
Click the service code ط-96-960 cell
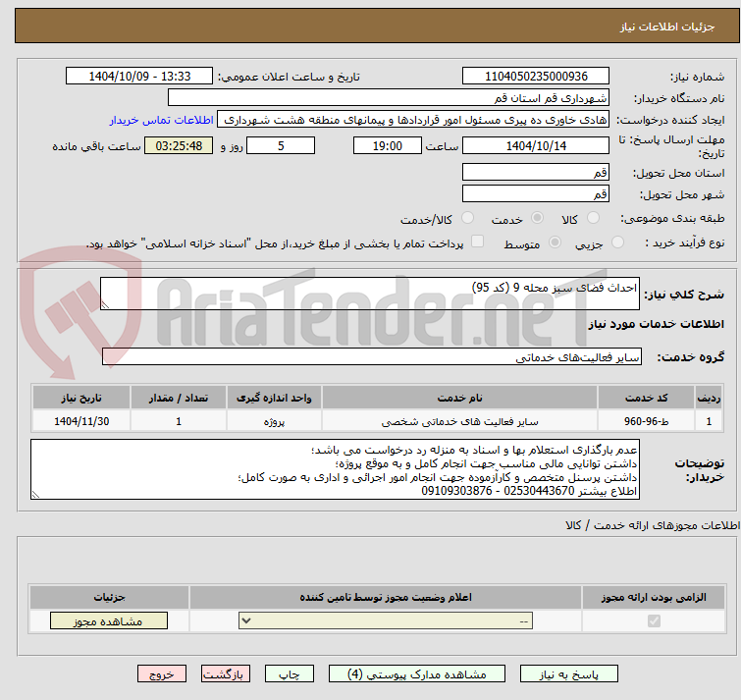click(x=646, y=420)
